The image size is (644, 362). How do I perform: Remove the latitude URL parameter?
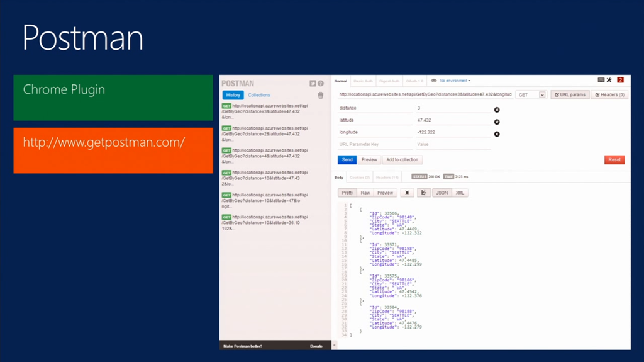pos(497,122)
